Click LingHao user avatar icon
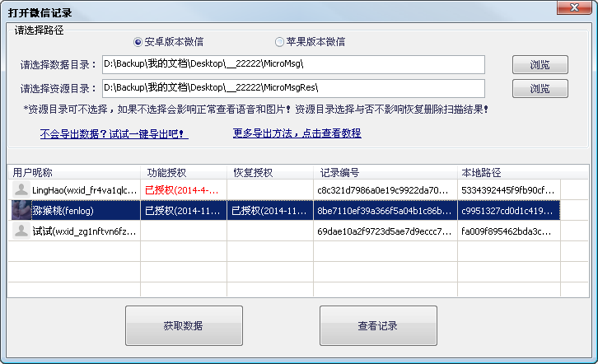 (x=21, y=190)
